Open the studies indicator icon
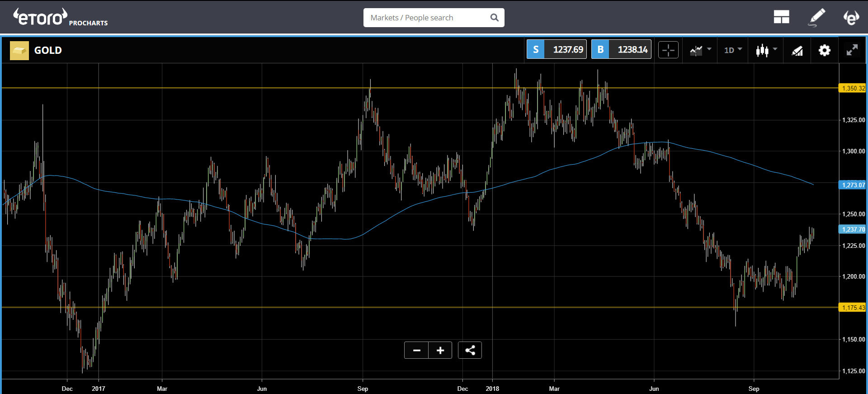This screenshot has width=868, height=394. tap(797, 51)
